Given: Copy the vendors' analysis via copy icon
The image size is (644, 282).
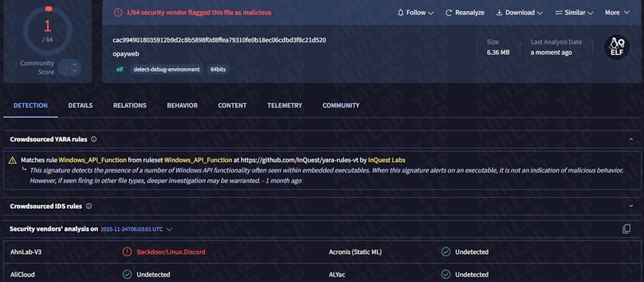Looking at the screenshot, I should pyautogui.click(x=627, y=229).
